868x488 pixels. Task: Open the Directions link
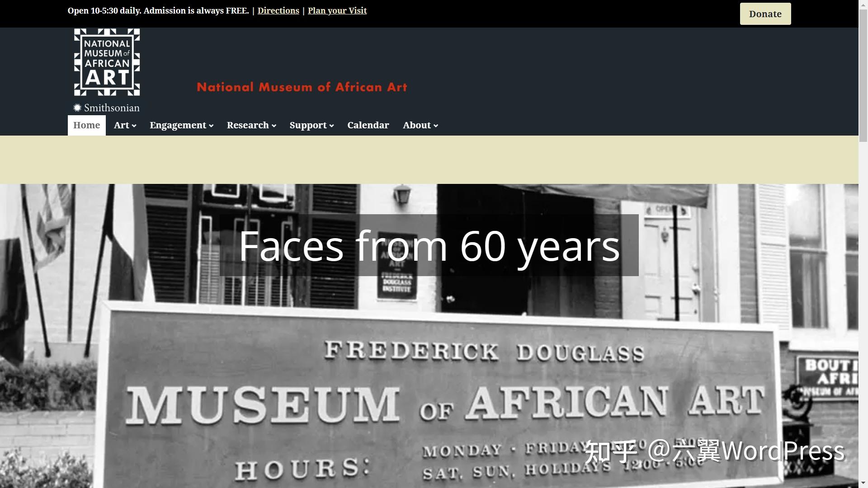coord(278,11)
